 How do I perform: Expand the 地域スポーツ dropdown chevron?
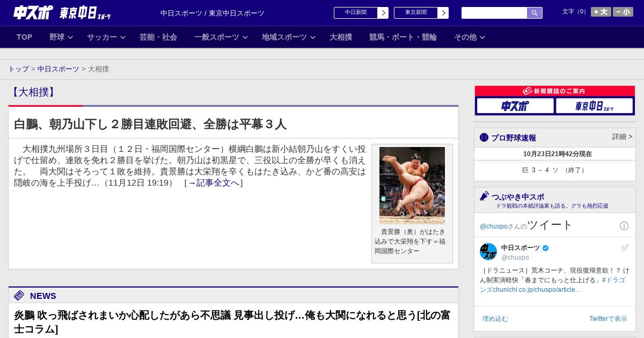313,38
